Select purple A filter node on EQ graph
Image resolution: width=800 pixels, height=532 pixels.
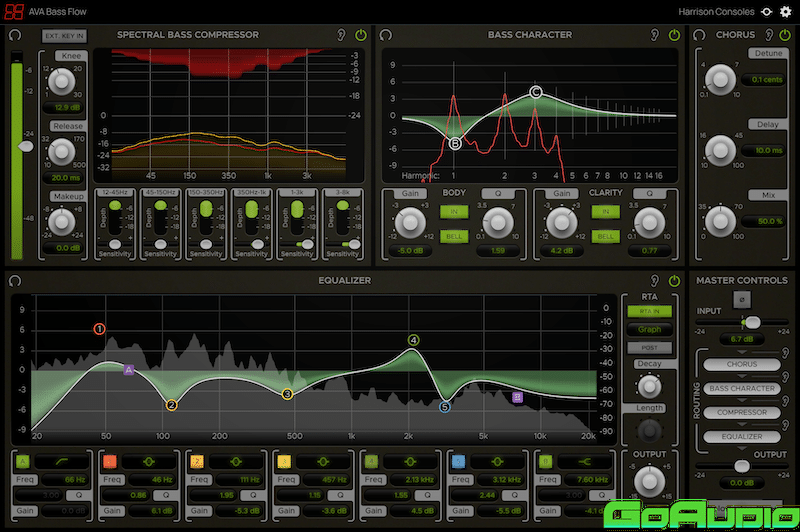coord(129,370)
